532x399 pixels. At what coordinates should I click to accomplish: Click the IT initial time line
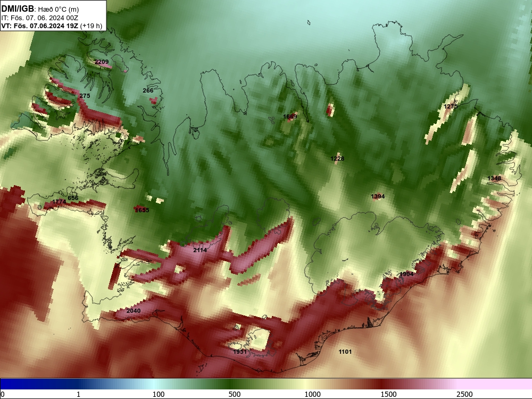40,18
